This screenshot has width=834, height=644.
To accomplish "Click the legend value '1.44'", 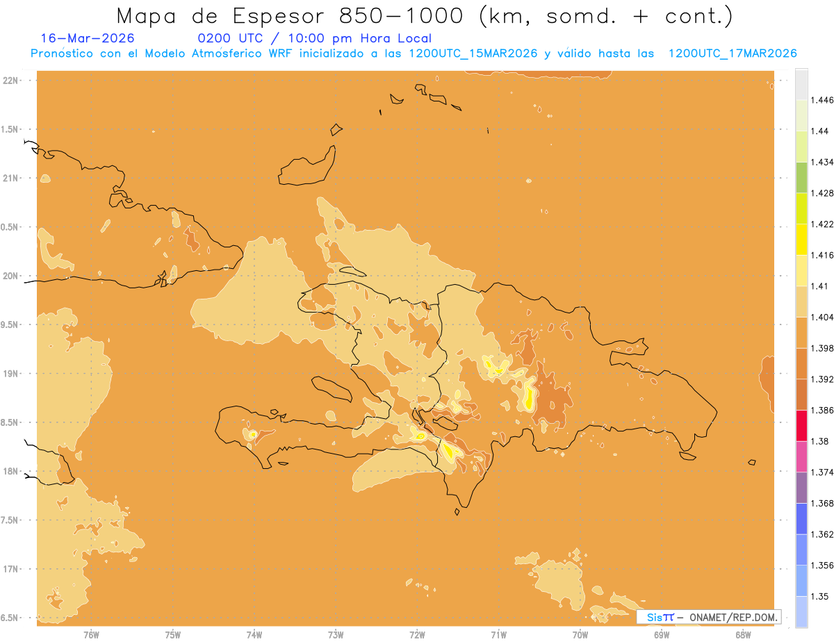I will [x=819, y=131].
